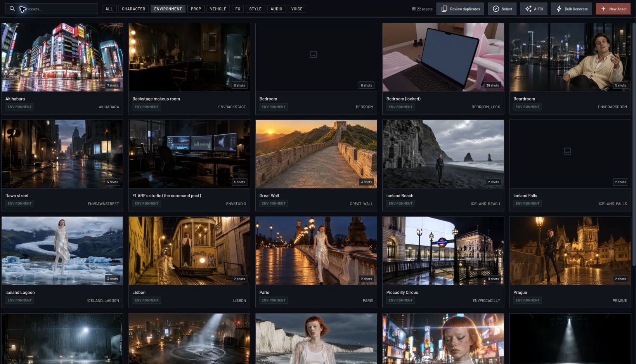Click the ENVPICCADILLY identifier text
Viewport: 636px width, 364px height.
(486, 301)
